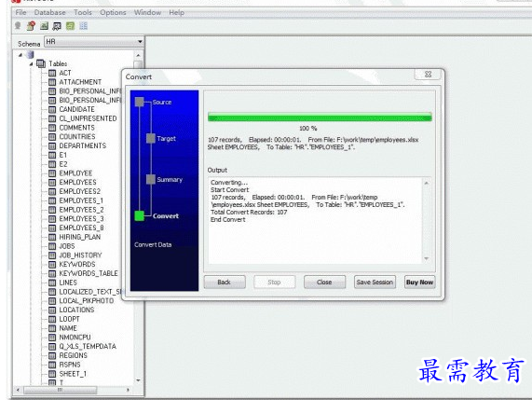
Task: Click the green Convert step square
Action: 139,216
